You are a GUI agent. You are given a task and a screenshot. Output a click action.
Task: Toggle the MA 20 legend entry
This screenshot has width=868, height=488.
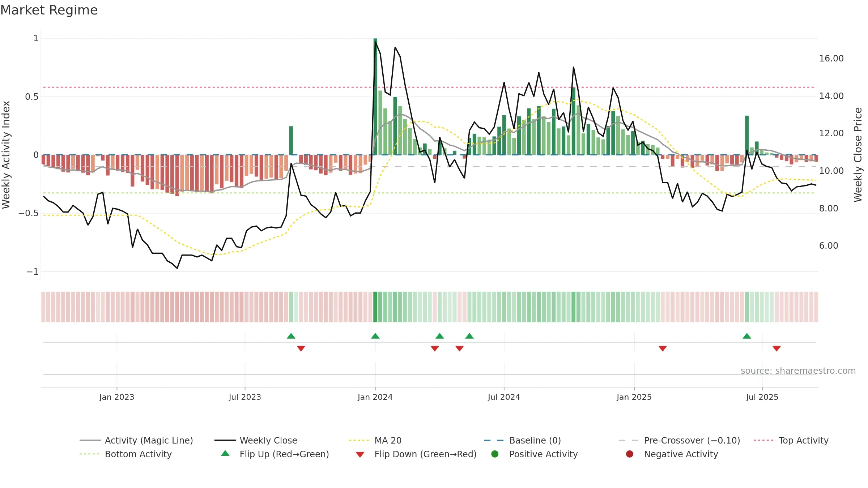coord(375,440)
